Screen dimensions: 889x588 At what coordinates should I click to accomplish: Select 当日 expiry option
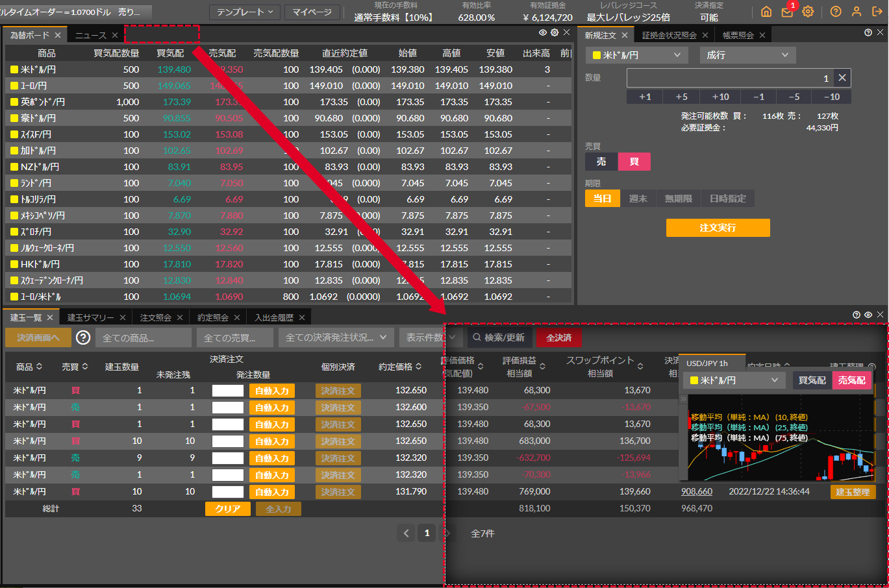pyautogui.click(x=603, y=199)
